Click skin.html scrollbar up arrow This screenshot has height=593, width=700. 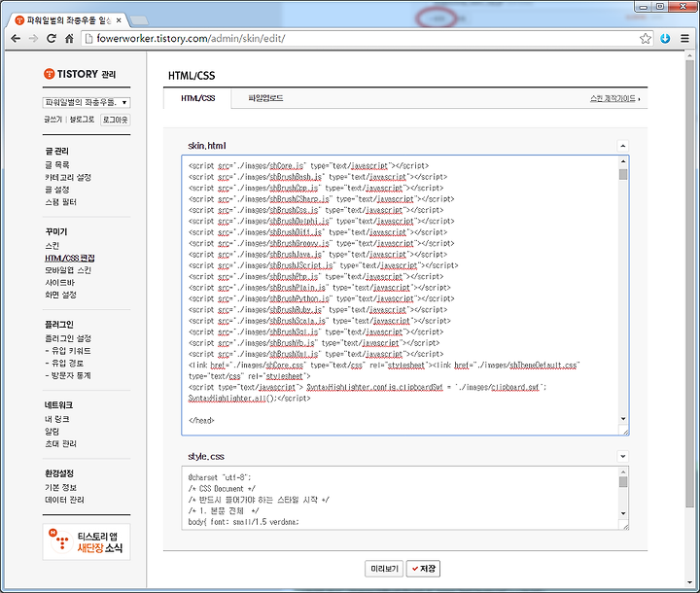click(x=623, y=160)
